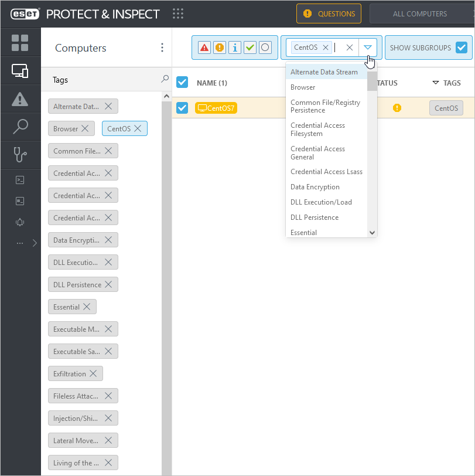
Task: Filter by red critical status icon
Action: 204,47
